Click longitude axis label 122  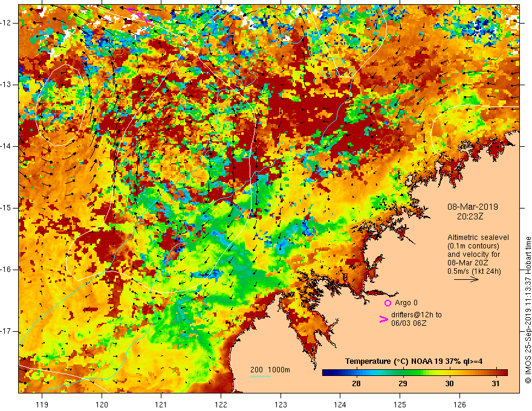pyautogui.click(x=221, y=404)
